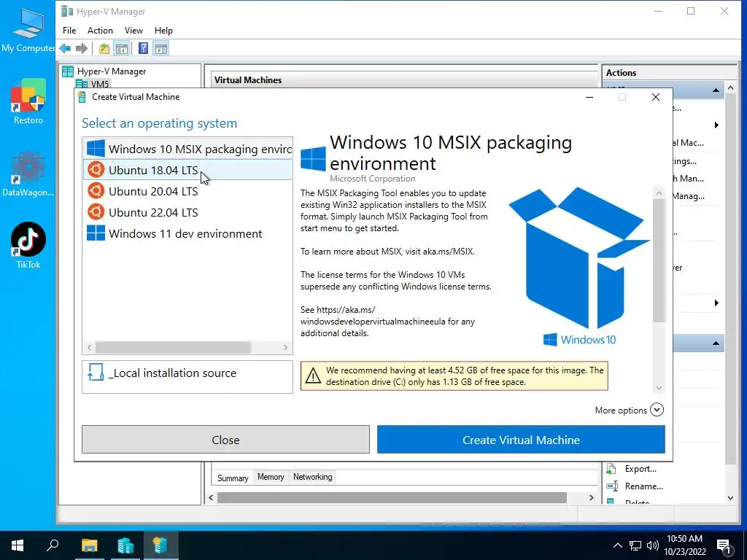Click Create Virtual Machine blue button
Image resolution: width=747 pixels, height=560 pixels.
click(521, 440)
